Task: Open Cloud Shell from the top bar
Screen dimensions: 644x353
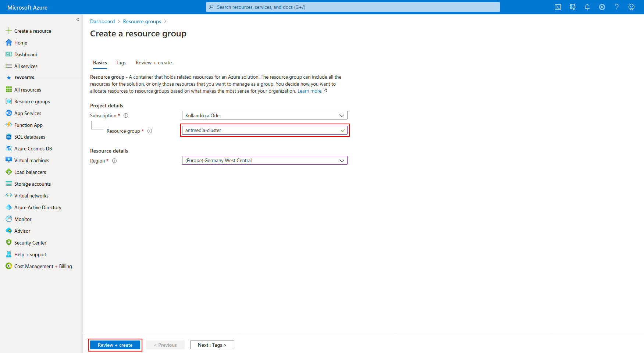Action: tap(558, 7)
